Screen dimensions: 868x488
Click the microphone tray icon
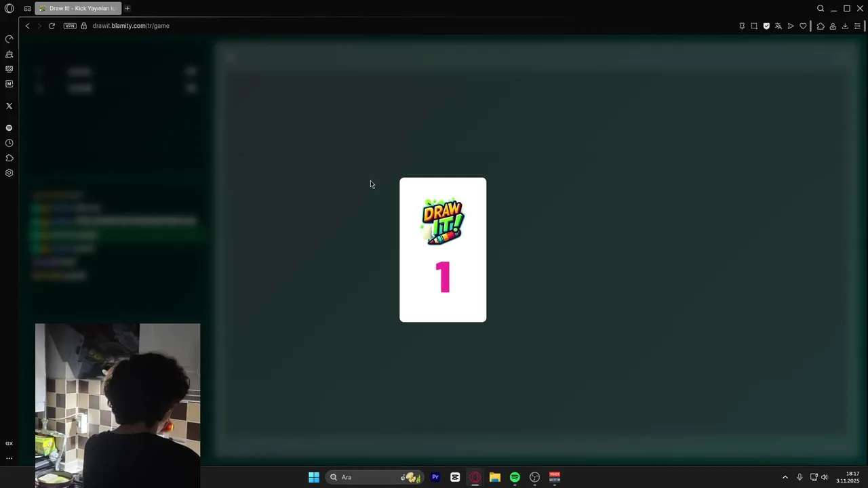tap(800, 477)
